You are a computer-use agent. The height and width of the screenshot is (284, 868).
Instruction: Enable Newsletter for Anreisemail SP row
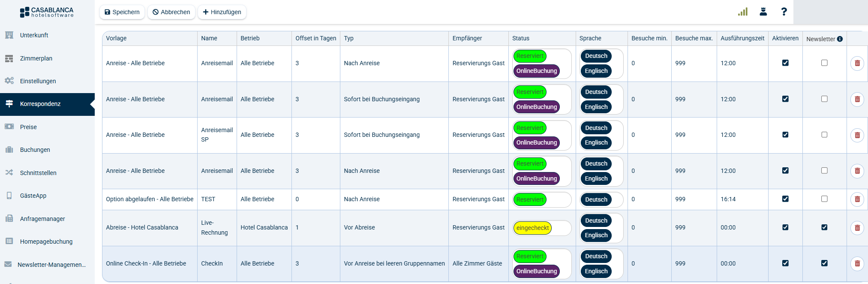point(824,135)
